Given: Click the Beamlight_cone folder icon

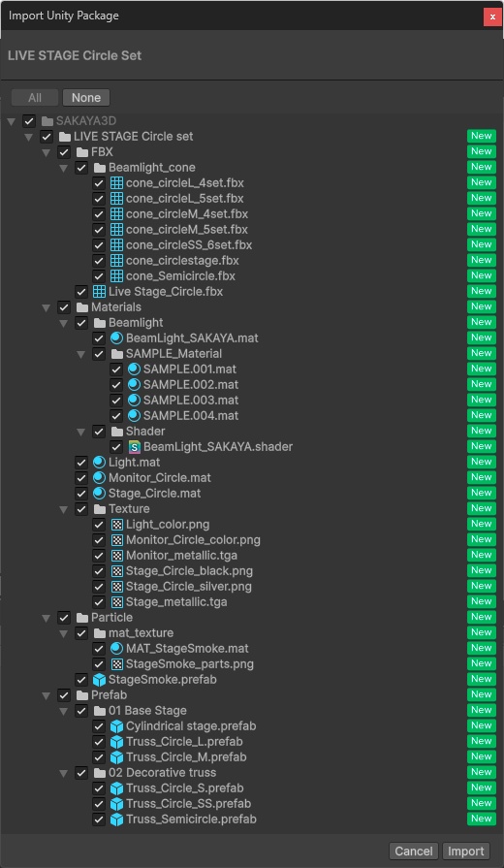Looking at the screenshot, I should (x=99, y=167).
